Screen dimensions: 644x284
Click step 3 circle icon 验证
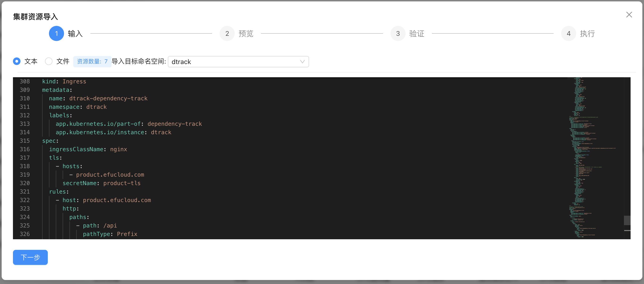pyautogui.click(x=398, y=33)
